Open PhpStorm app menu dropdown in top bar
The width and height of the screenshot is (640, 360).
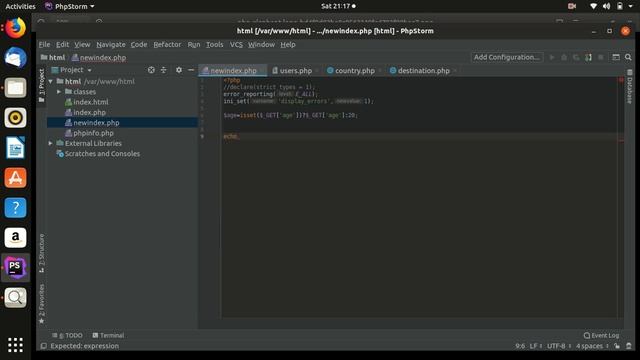[70, 6]
